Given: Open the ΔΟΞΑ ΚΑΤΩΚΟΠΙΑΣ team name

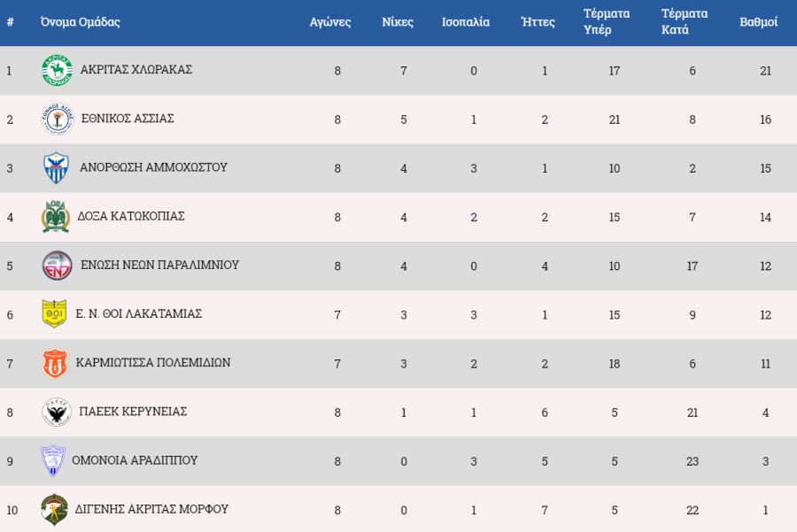Looking at the screenshot, I should point(131,216).
